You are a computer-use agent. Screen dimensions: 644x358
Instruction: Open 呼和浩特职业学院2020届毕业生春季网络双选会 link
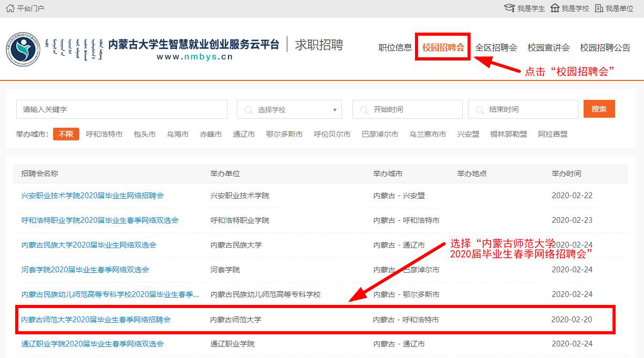100,220
